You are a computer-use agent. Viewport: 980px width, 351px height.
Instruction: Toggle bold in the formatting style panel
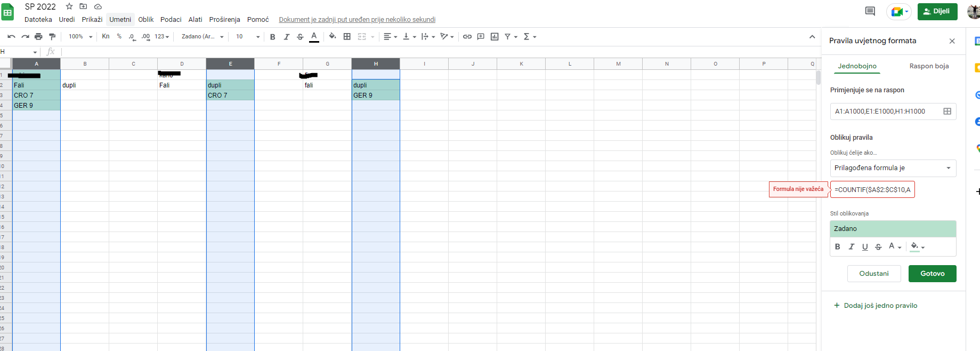point(838,247)
